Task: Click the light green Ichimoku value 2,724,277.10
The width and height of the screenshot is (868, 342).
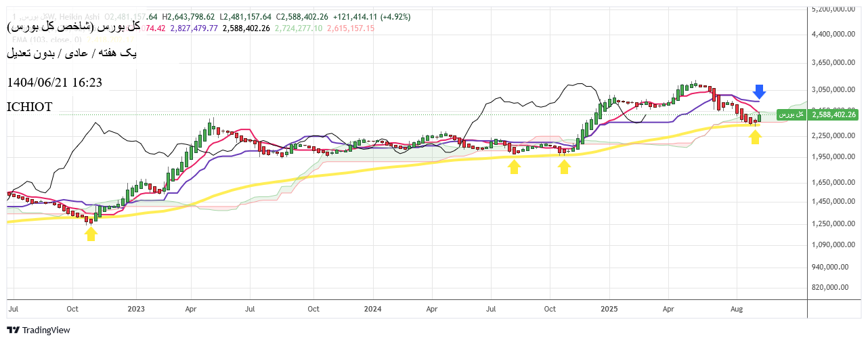Action: [299, 28]
